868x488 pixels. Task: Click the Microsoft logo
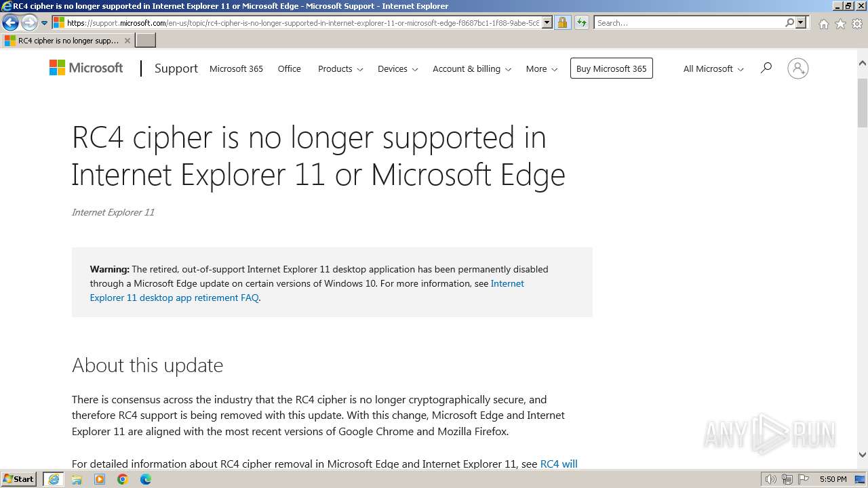coord(86,68)
